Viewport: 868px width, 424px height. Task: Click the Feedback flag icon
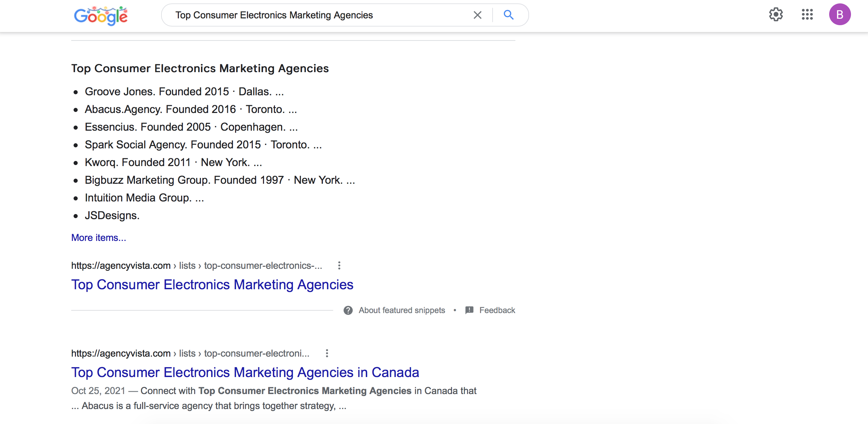tap(469, 310)
